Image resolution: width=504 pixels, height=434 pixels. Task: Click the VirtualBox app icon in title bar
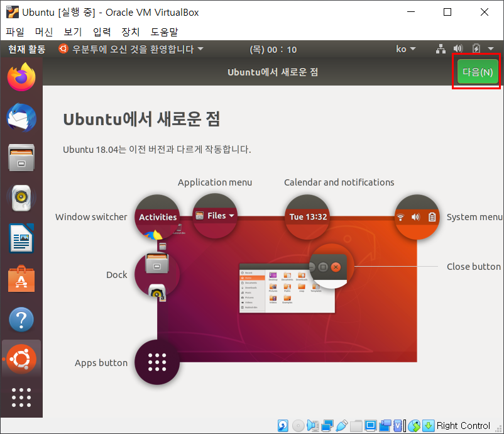13,12
